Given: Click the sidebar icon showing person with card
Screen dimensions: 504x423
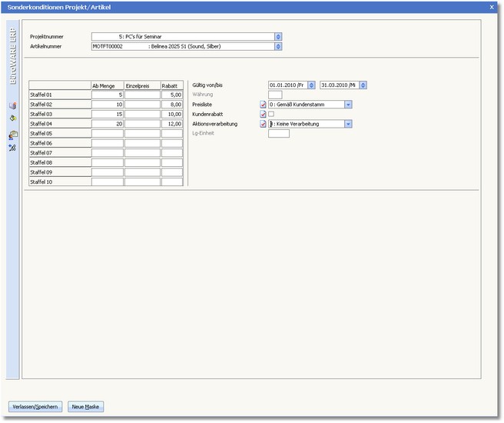Looking at the screenshot, I should coord(12,135).
